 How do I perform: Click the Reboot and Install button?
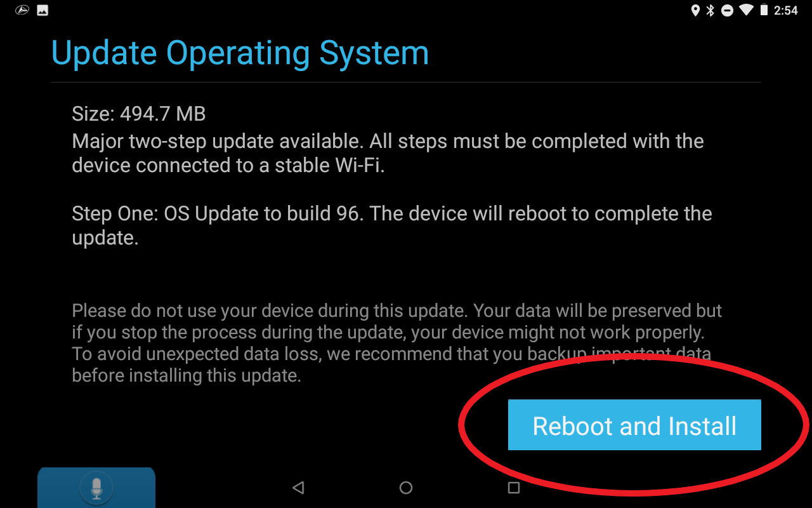(x=634, y=425)
